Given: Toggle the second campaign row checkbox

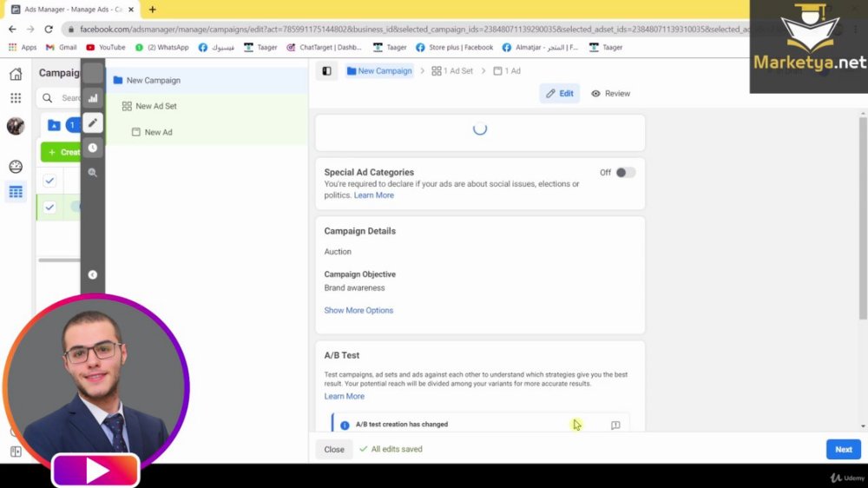Looking at the screenshot, I should coord(49,208).
